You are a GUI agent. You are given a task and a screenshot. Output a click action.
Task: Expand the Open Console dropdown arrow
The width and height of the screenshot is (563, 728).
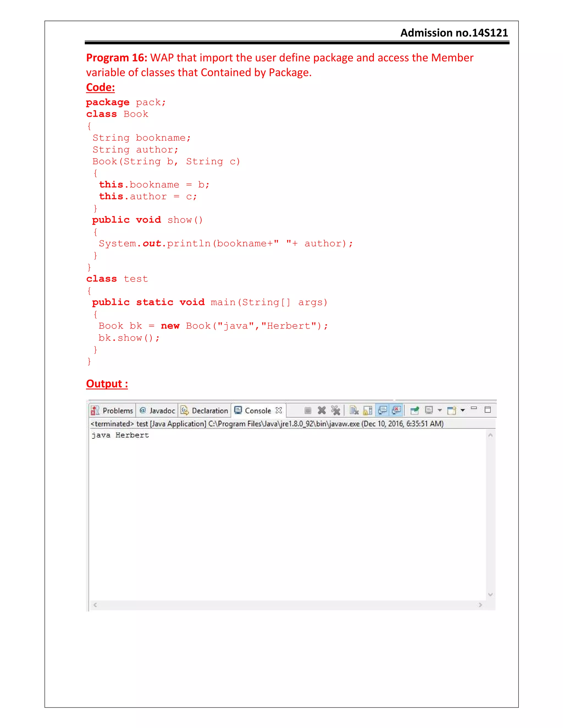click(x=463, y=410)
